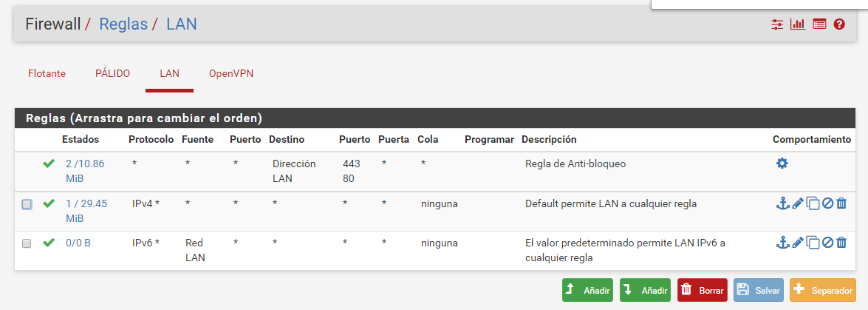868x310 pixels.
Task: Open the Anti-bloqueo rule gear settings
Action: tap(782, 164)
